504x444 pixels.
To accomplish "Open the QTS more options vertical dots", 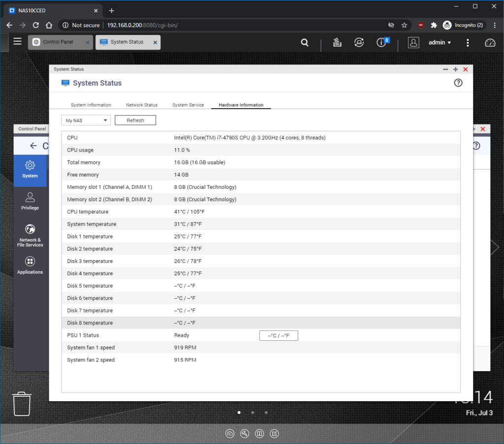I will coord(468,43).
